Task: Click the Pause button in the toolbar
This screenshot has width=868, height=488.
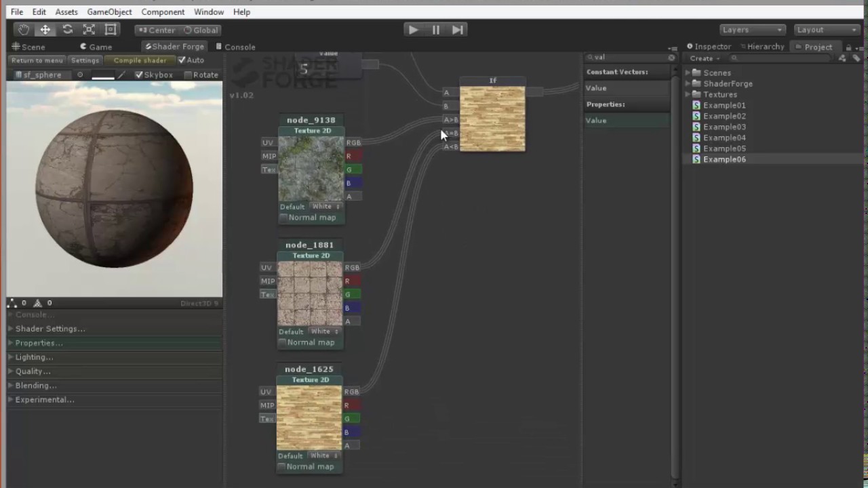Action: pyautogui.click(x=435, y=29)
